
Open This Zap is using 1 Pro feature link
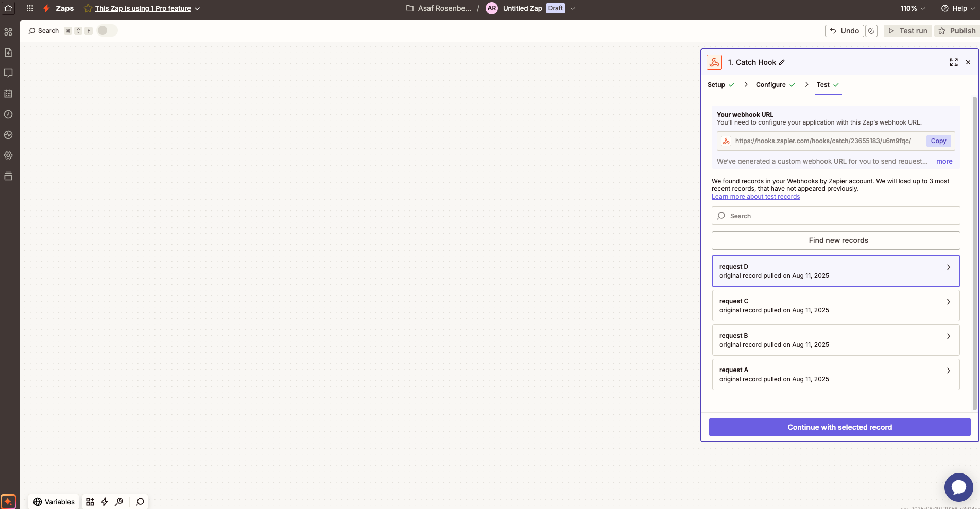pyautogui.click(x=143, y=8)
